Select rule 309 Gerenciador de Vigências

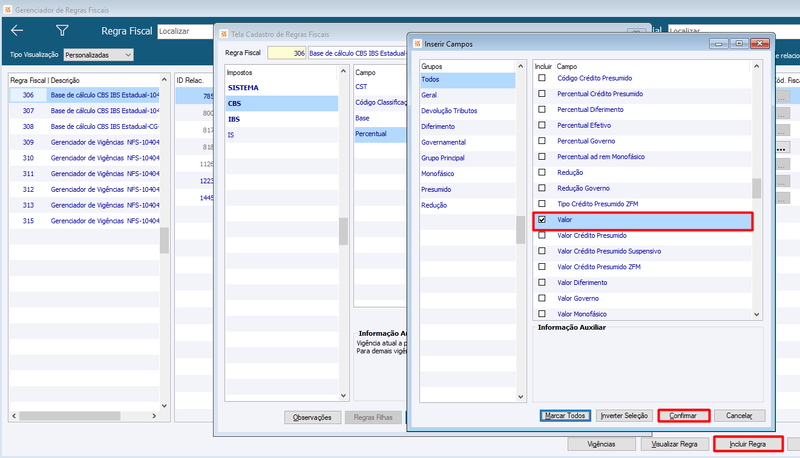click(x=85, y=142)
